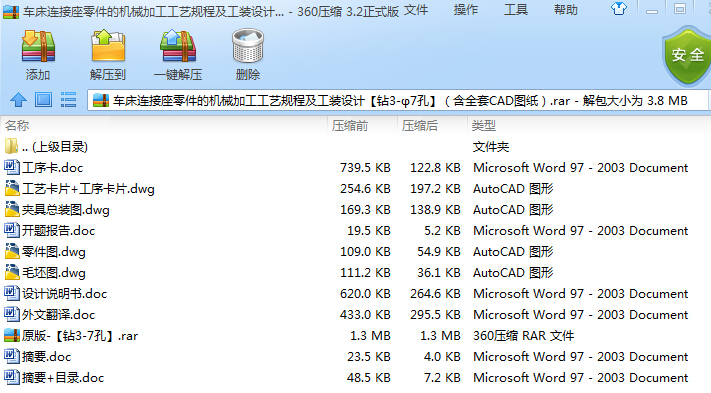Click the 295.5 KB compressed size cell
The height and width of the screenshot is (393, 711).
pyautogui.click(x=435, y=315)
